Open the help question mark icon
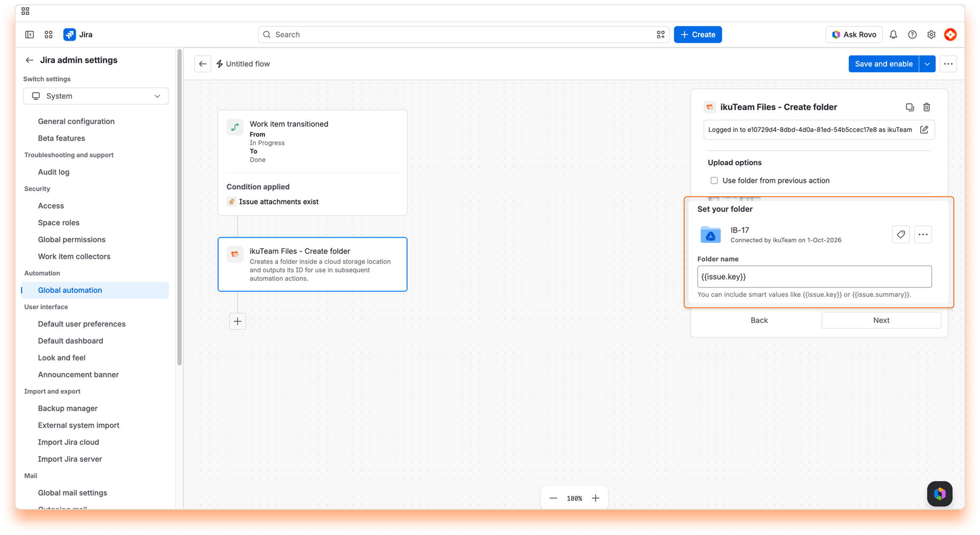 click(912, 34)
